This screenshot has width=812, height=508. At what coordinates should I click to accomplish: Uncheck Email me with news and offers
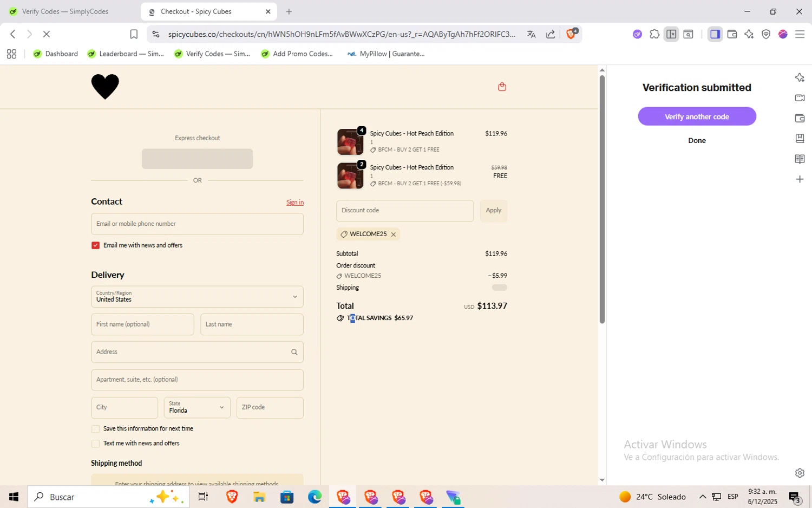click(x=95, y=245)
